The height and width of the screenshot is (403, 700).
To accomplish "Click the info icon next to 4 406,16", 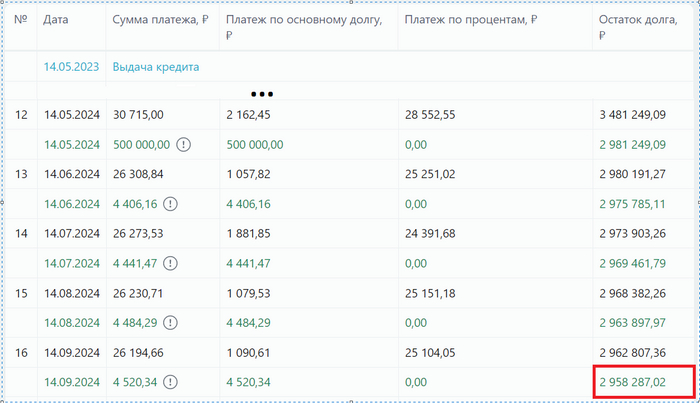I will click(170, 204).
